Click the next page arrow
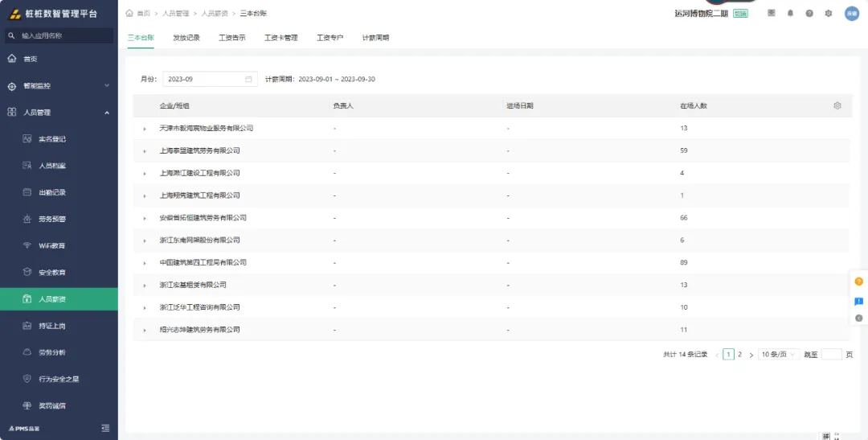This screenshot has width=868, height=440. [751, 355]
